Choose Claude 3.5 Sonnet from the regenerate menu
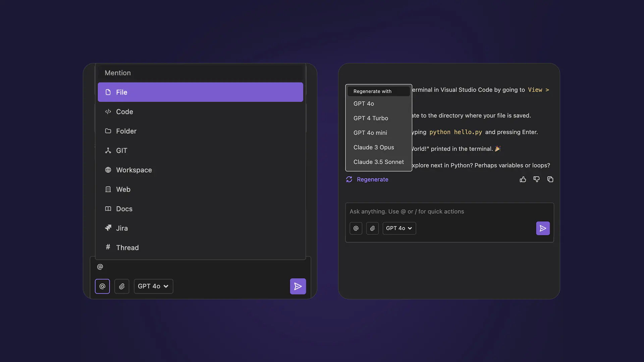The image size is (644, 362). pyautogui.click(x=379, y=162)
